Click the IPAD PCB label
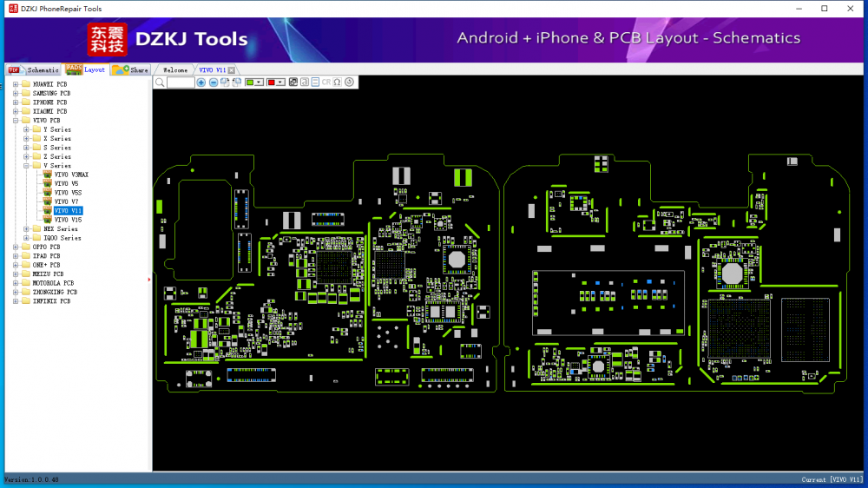868x488 pixels. tap(46, 256)
